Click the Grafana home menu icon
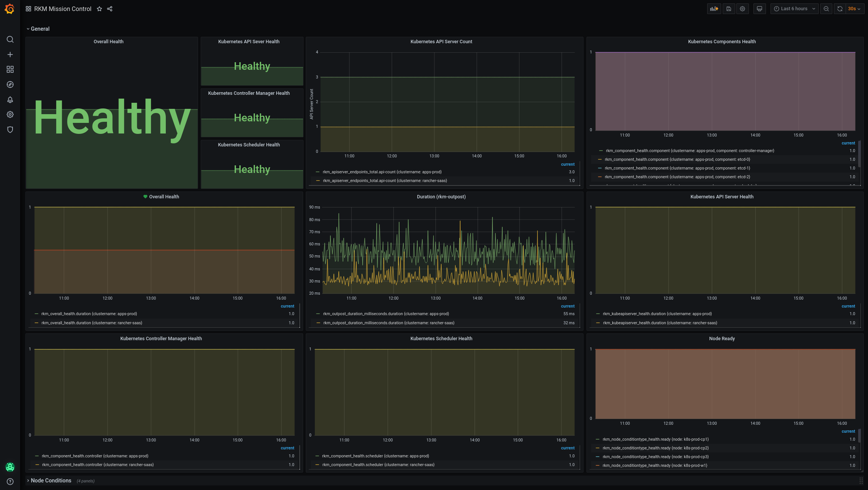Screen dimensions: 868x490 pos(9,9)
